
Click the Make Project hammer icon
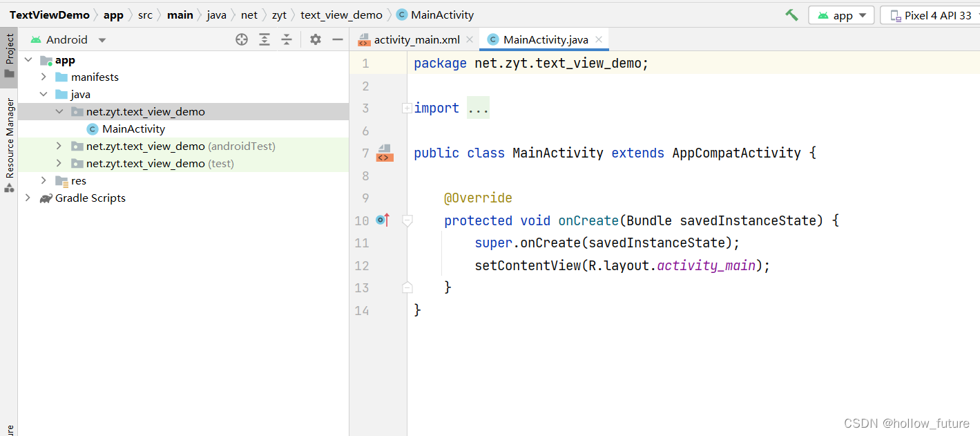791,15
